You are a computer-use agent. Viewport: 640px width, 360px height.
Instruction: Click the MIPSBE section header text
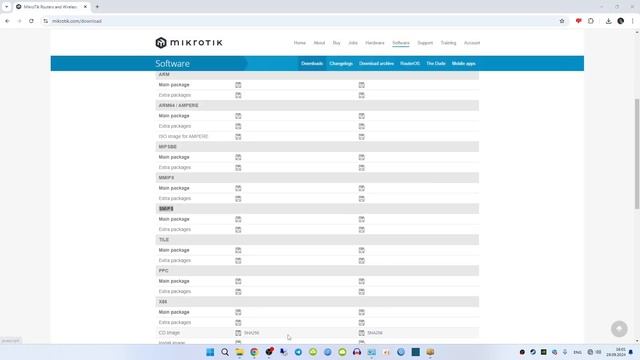[x=168, y=147]
